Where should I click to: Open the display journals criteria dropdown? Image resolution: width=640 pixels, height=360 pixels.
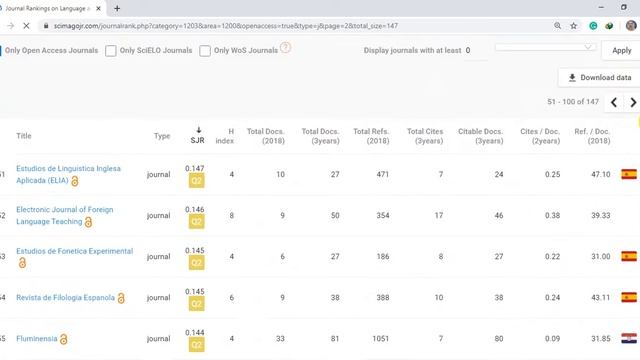tap(545, 47)
